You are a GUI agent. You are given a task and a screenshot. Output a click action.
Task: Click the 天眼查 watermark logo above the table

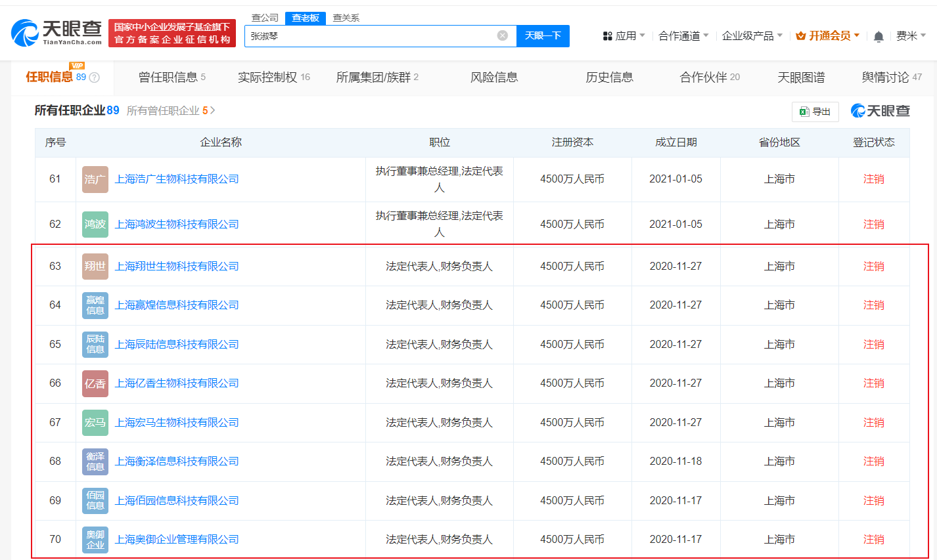click(880, 111)
